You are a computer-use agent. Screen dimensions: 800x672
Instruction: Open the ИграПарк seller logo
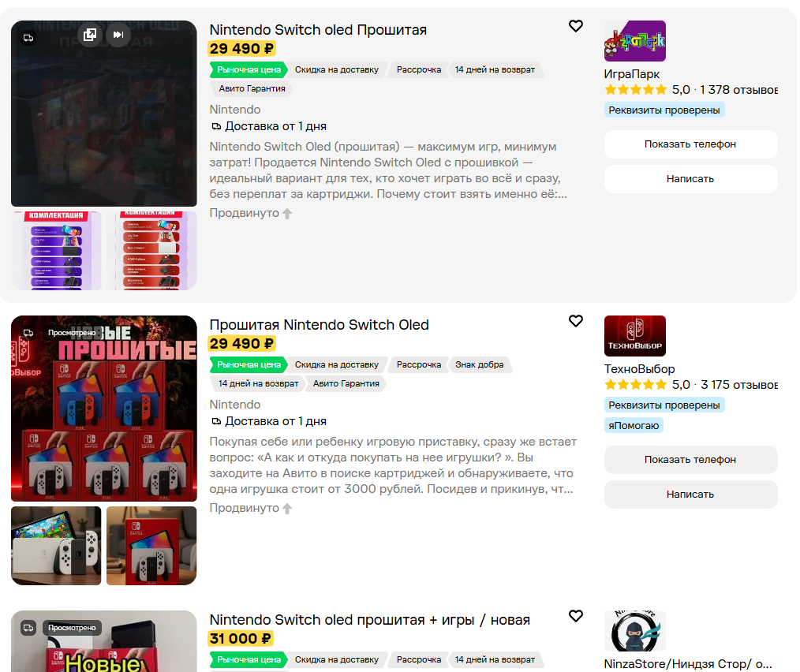tap(634, 41)
